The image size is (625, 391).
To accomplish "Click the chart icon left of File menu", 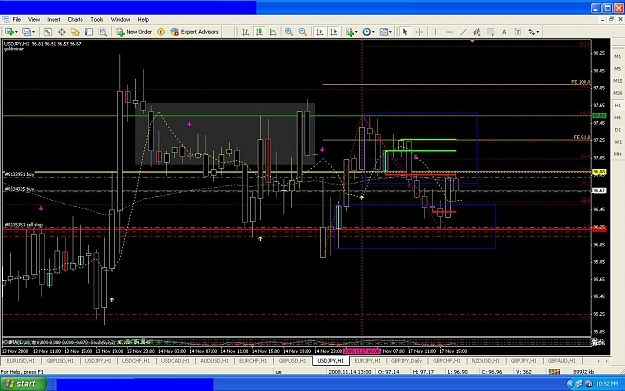I will 6,20.
